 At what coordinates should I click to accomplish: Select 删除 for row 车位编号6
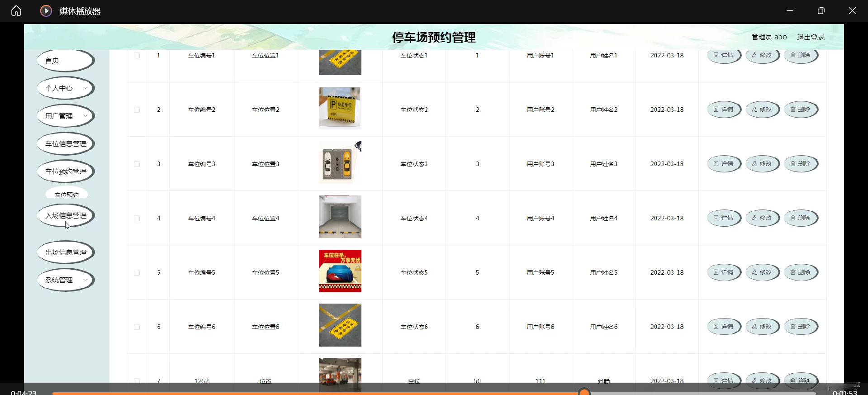801,327
